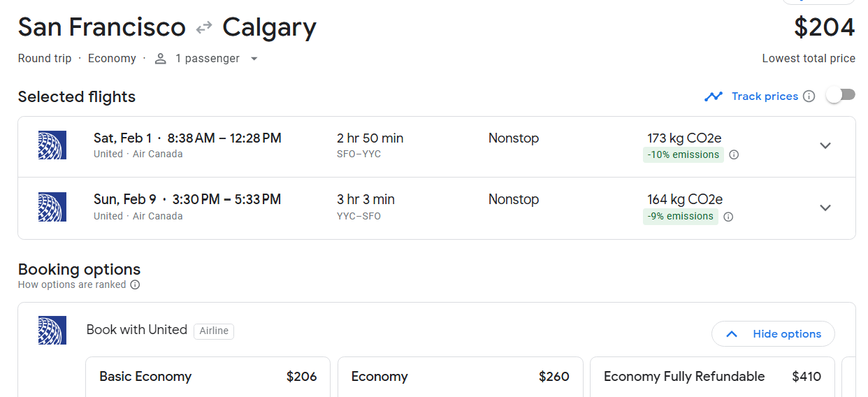The width and height of the screenshot is (868, 397).
Task: Click the passenger person icon
Action: pyautogui.click(x=161, y=59)
